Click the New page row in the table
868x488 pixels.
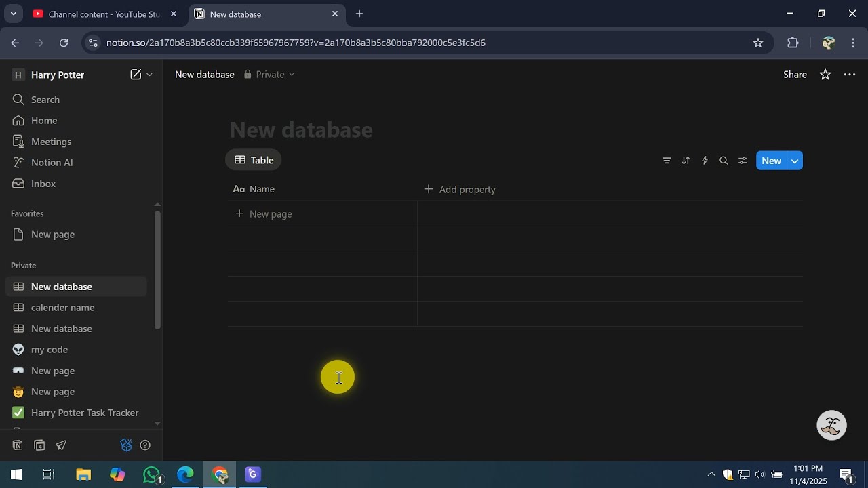click(x=323, y=214)
